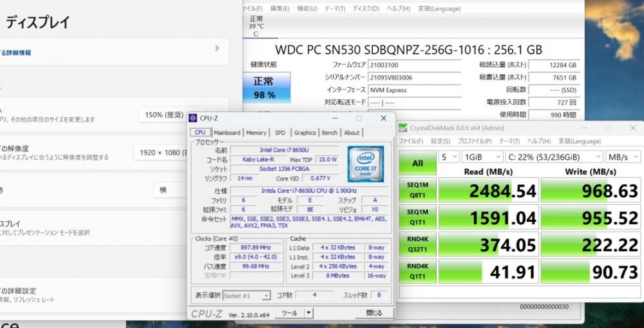644x328 pixels.
Task: Click the healthy 98% status indicator in CrystalDiskInfo
Action: click(x=267, y=88)
